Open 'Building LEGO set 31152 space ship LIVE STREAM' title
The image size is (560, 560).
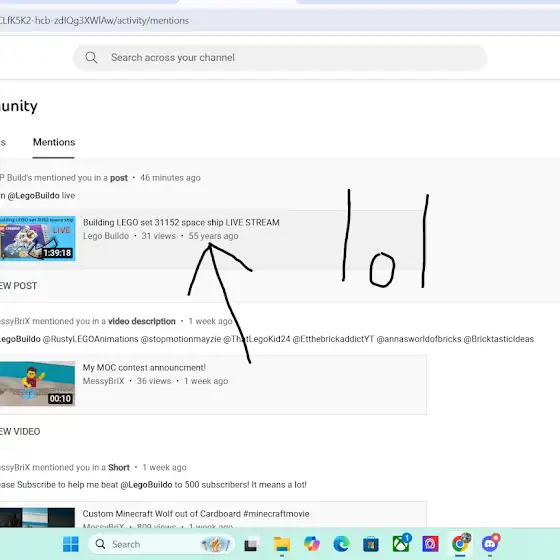(181, 222)
